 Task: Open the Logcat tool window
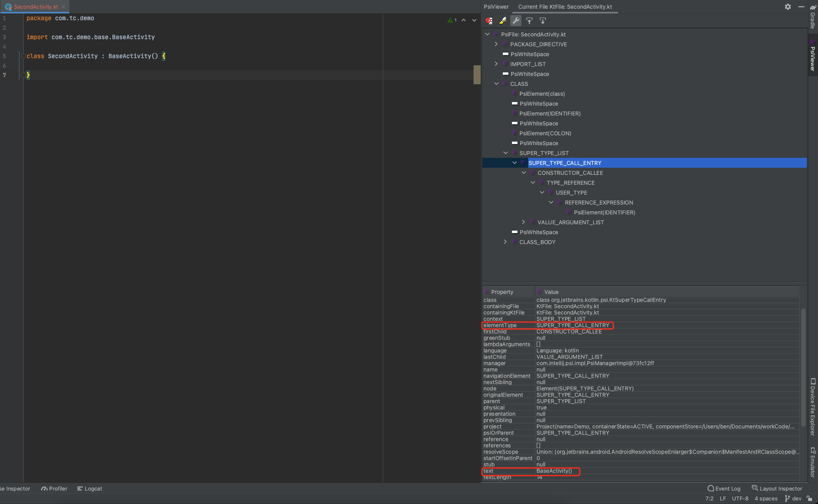89,489
